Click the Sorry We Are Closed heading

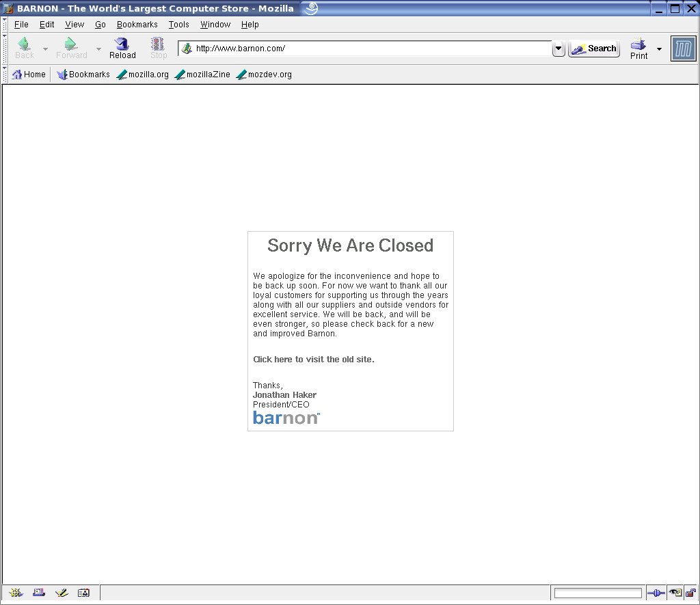click(351, 245)
